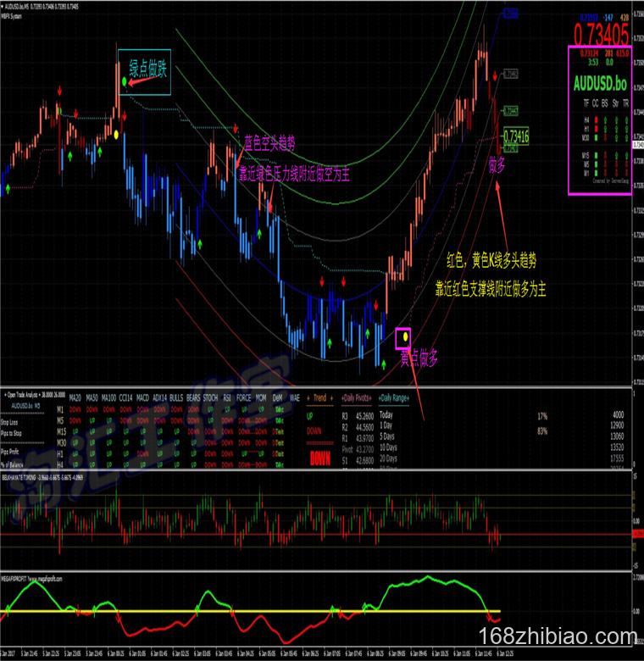
Task: Click the CCI14 column header
Action: (125, 397)
